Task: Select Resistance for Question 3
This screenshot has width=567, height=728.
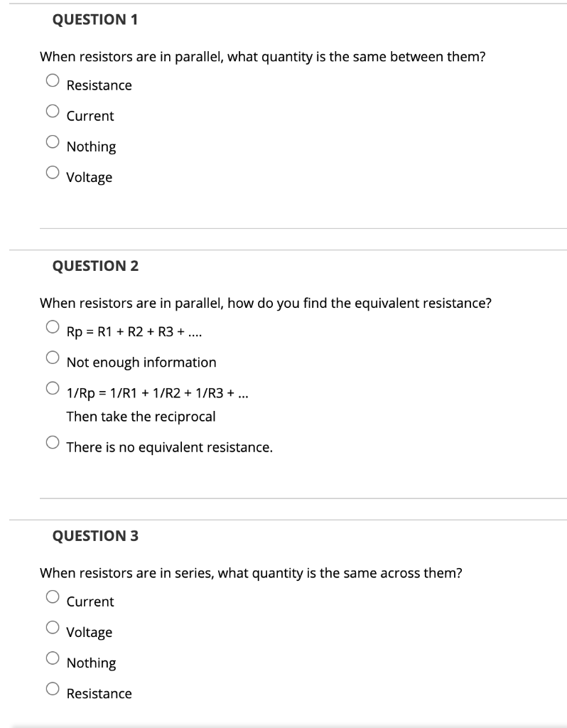Action: pos(52,688)
